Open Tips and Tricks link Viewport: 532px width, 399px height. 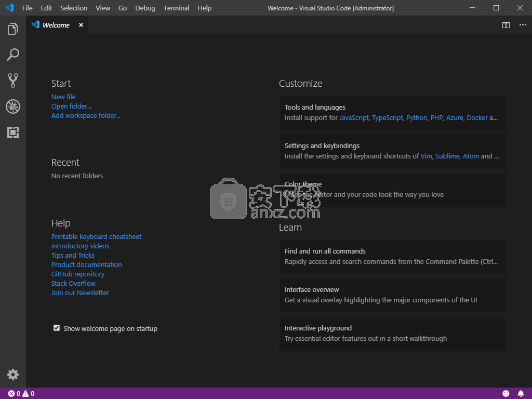coord(73,255)
